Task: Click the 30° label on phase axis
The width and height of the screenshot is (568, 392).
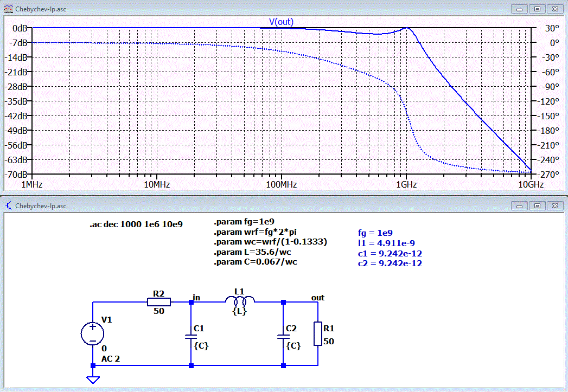Action: pyautogui.click(x=552, y=28)
